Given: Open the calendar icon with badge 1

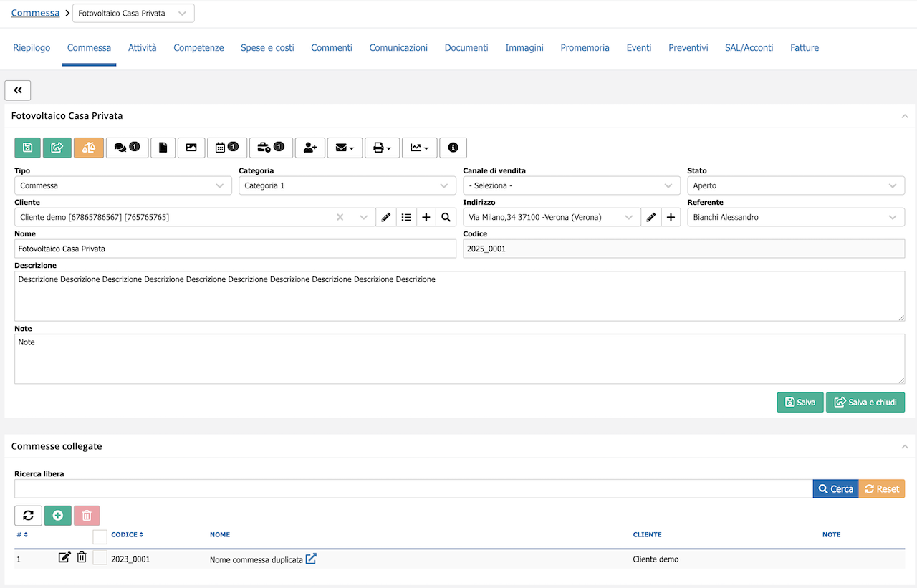Looking at the screenshot, I should click(227, 148).
